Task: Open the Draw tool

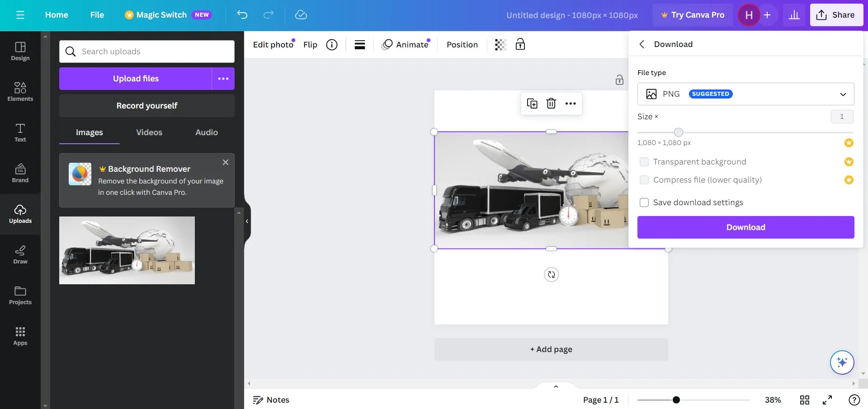Action: 20,254
